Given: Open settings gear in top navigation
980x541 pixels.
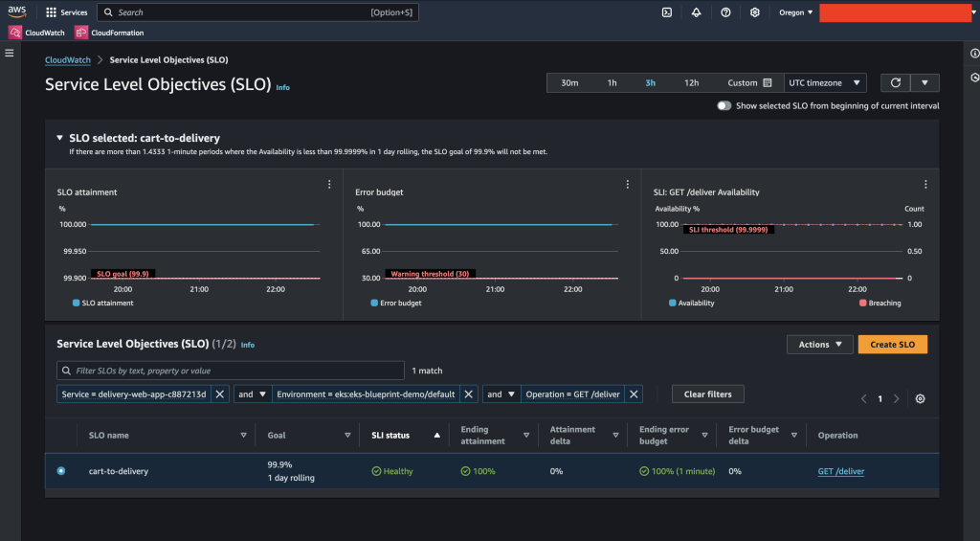Looking at the screenshot, I should (755, 12).
